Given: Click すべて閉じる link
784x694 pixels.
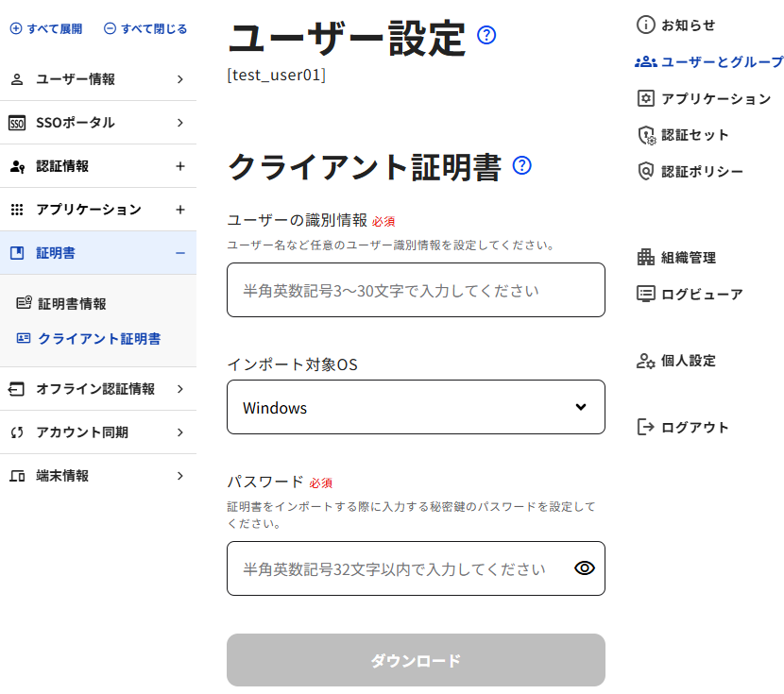Looking at the screenshot, I should pos(145,29).
